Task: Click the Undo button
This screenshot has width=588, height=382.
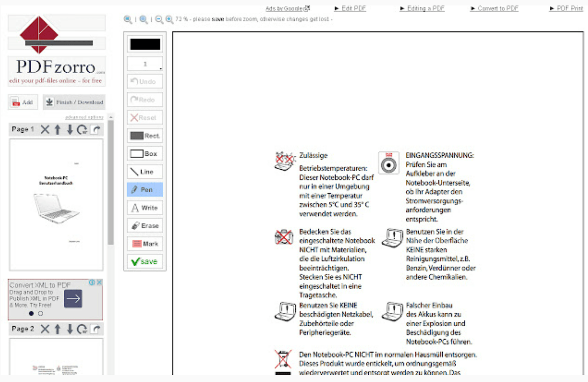Action: pos(144,81)
